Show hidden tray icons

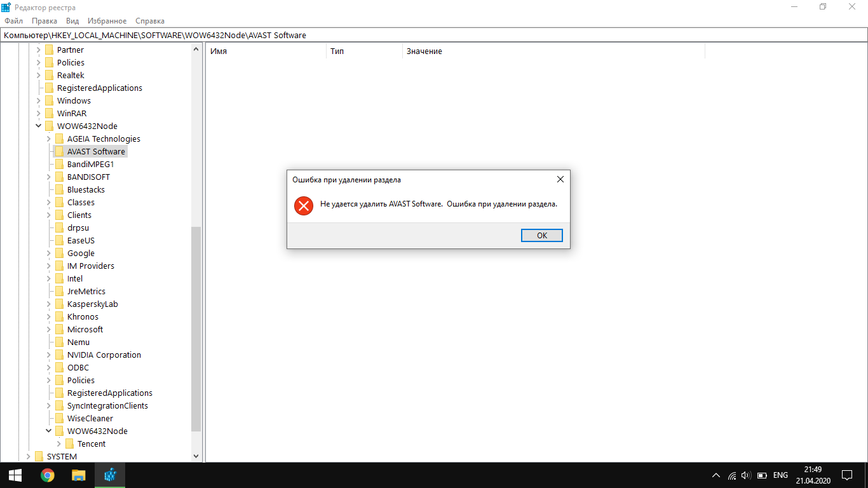tap(716, 475)
